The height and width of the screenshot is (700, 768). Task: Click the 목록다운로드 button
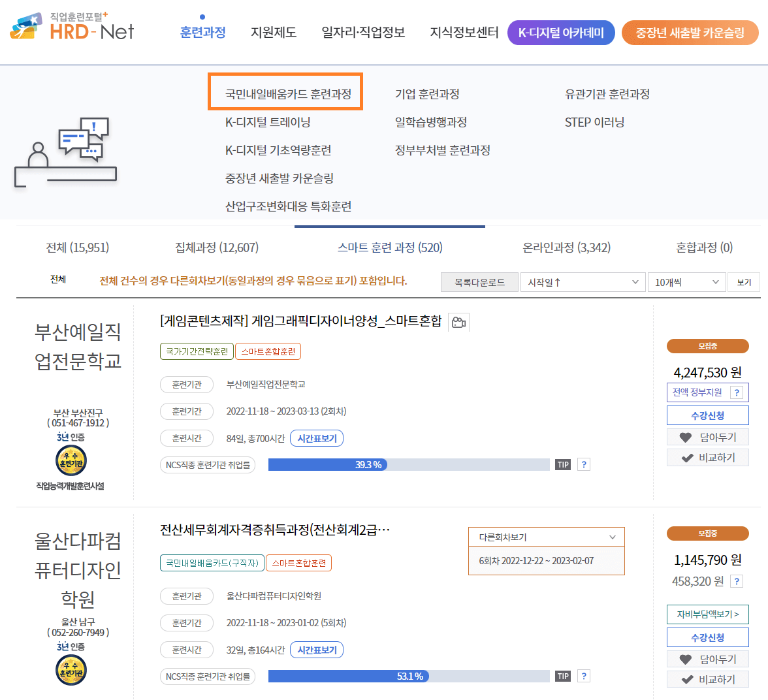click(x=479, y=281)
